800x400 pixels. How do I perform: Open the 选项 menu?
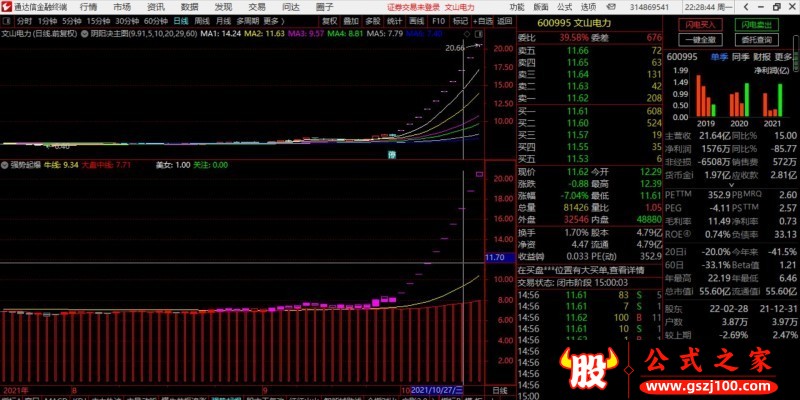pos(588,7)
